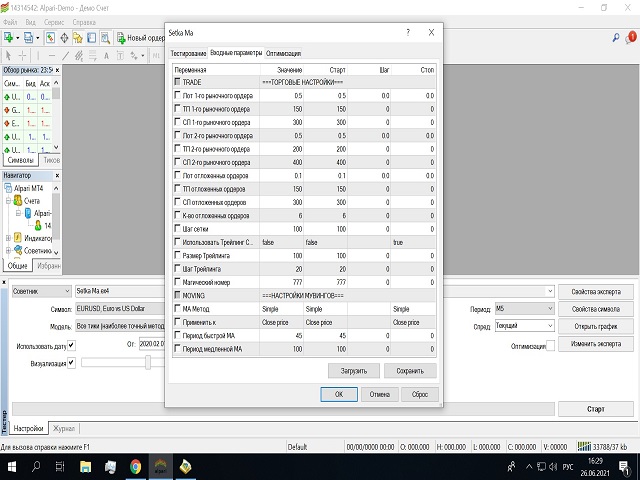Image resolution: width=640 pixels, height=480 pixels.
Task: Click the Windows Start button
Action: 11,466
